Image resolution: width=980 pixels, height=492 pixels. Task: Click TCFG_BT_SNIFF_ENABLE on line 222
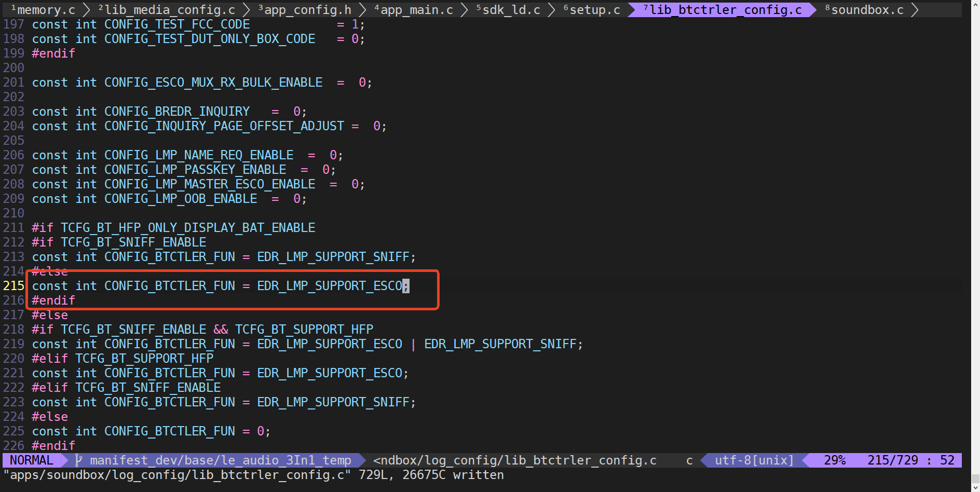(x=148, y=388)
